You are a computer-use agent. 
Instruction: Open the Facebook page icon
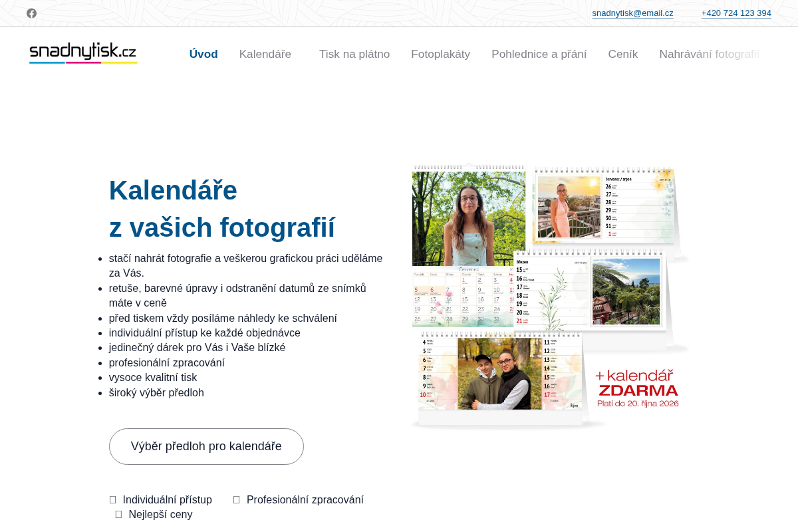coord(31,13)
